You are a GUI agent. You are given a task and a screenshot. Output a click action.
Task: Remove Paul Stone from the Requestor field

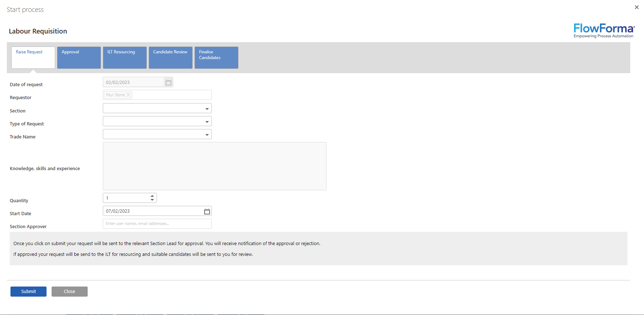[128, 95]
